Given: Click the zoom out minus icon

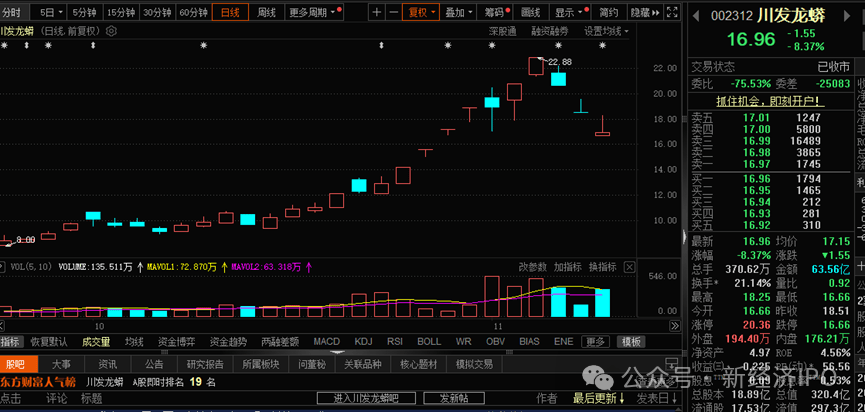Looking at the screenshot, I should [393, 13].
